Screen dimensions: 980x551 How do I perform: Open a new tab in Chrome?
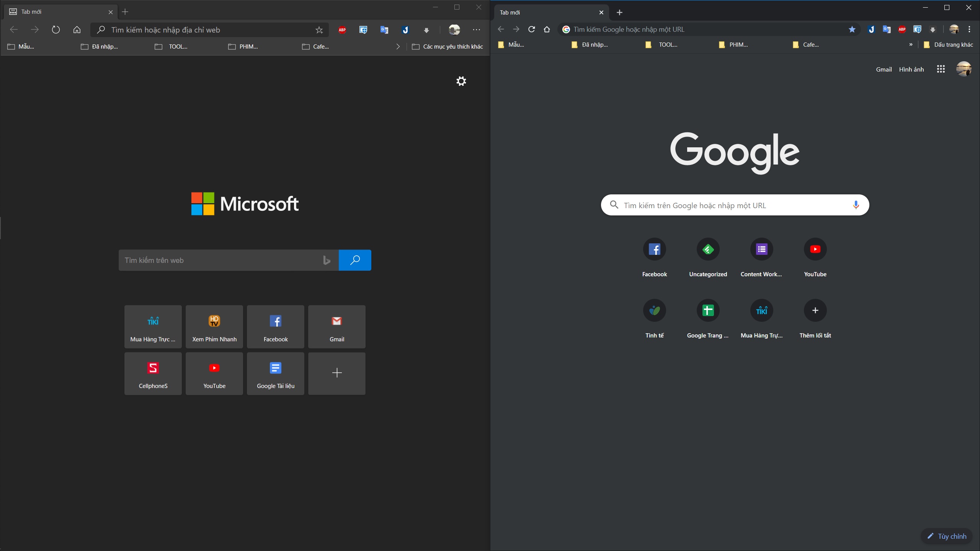(x=619, y=13)
